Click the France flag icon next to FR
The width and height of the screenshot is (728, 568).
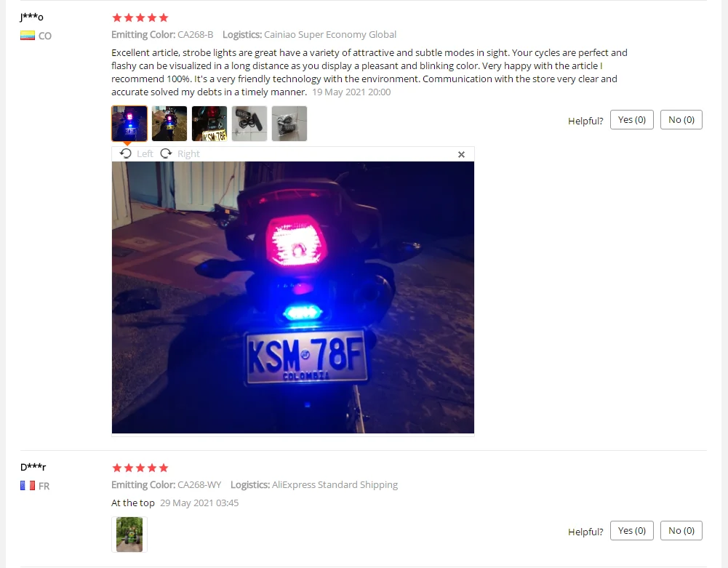(28, 486)
